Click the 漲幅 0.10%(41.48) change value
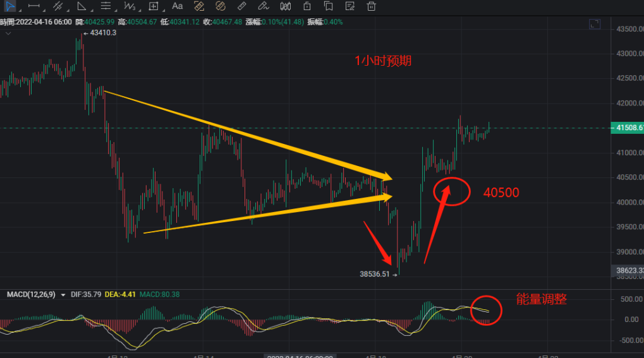Image resolution: width=644 pixels, height=358 pixels. tap(275, 21)
